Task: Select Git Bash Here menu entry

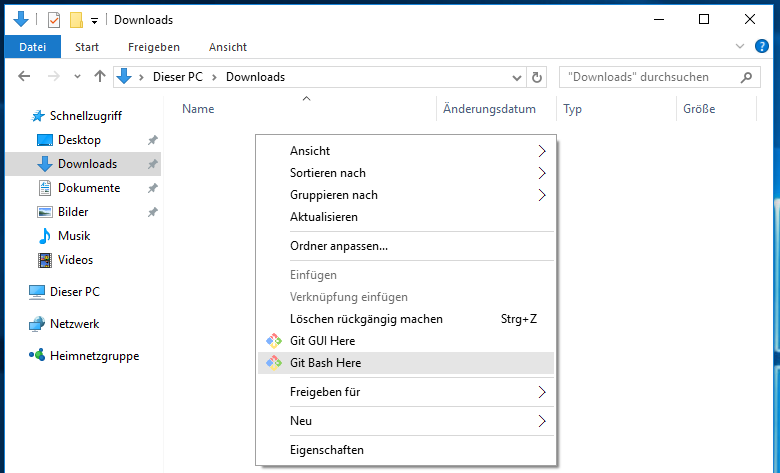Action: tap(406, 363)
